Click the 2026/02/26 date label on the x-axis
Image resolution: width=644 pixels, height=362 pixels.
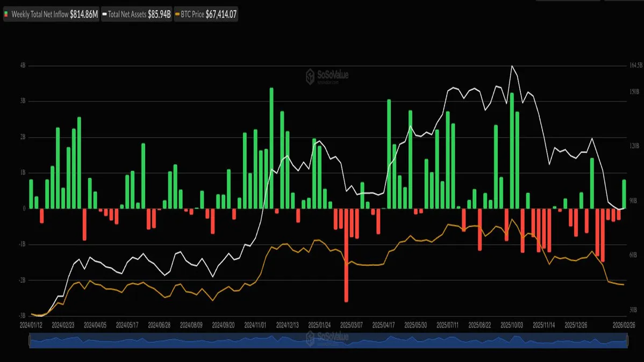(624, 325)
